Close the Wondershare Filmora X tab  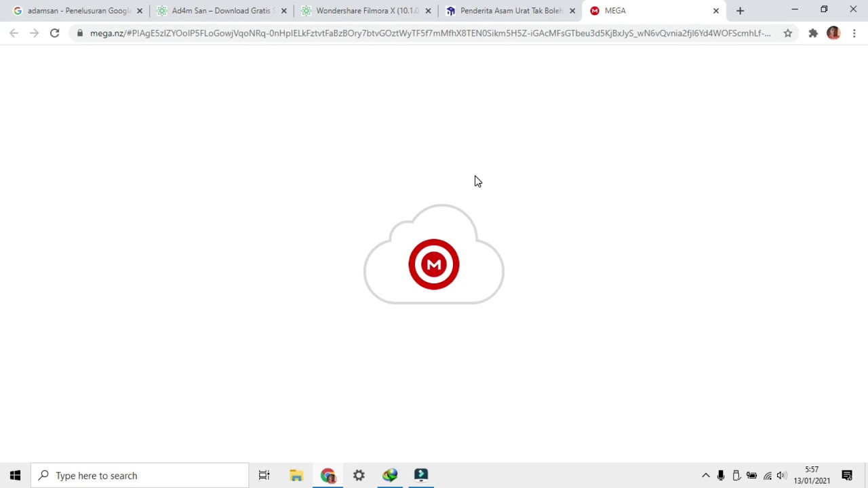[428, 11]
